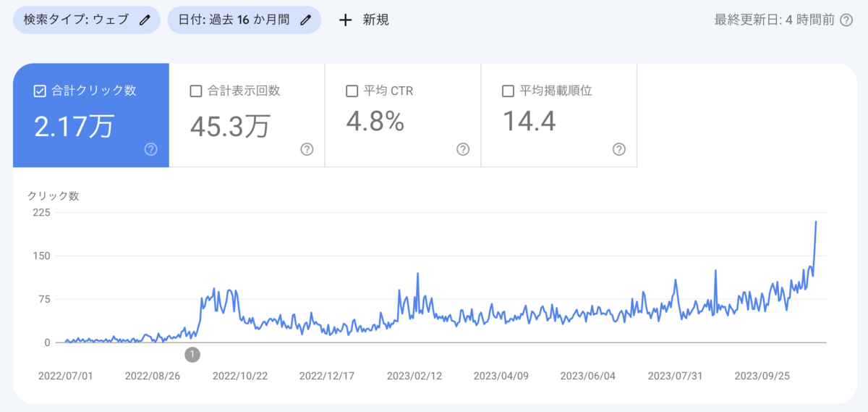The height and width of the screenshot is (412, 868).
Task: Click the 2022/07/01 date label
Action: tap(66, 377)
